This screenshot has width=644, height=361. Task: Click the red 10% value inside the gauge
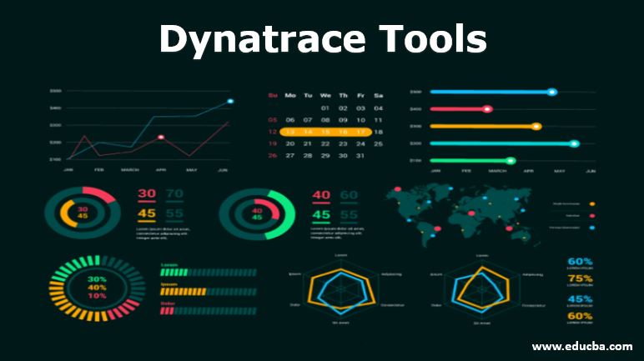click(97, 296)
